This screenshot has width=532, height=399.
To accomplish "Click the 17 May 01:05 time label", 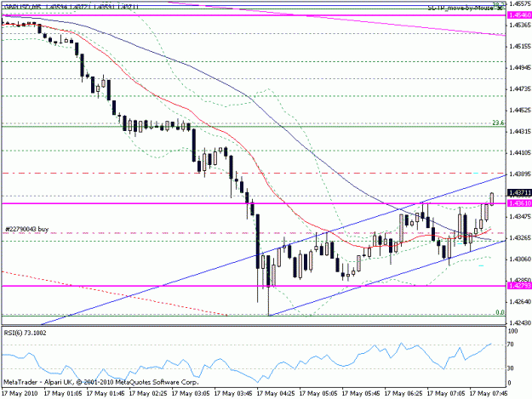I will point(63,394).
